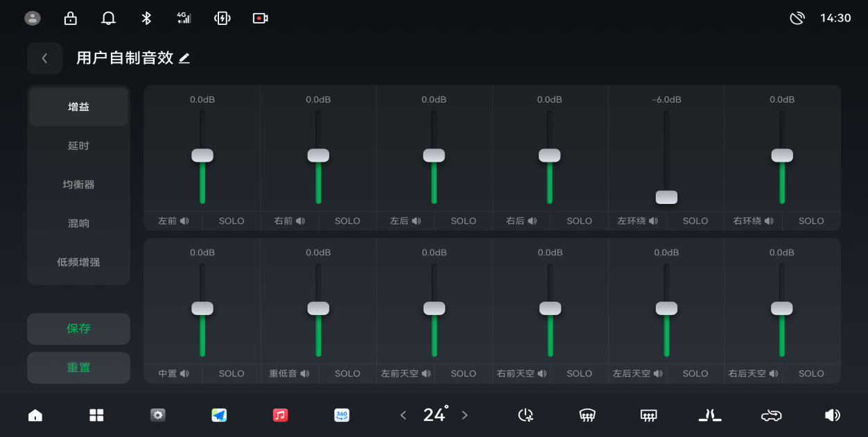The height and width of the screenshot is (437, 868).
Task: Save settings with 保存 button
Action: click(78, 329)
